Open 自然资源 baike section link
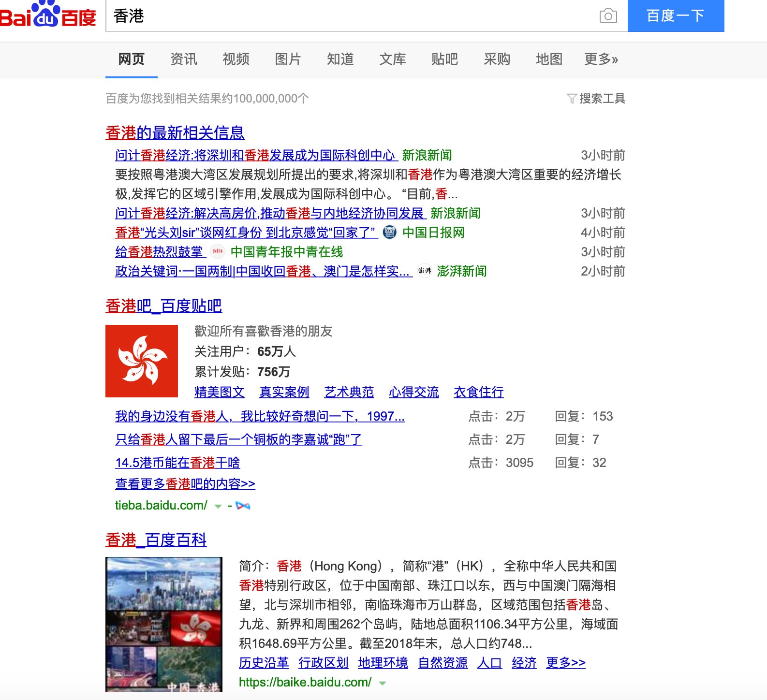 tap(443, 663)
